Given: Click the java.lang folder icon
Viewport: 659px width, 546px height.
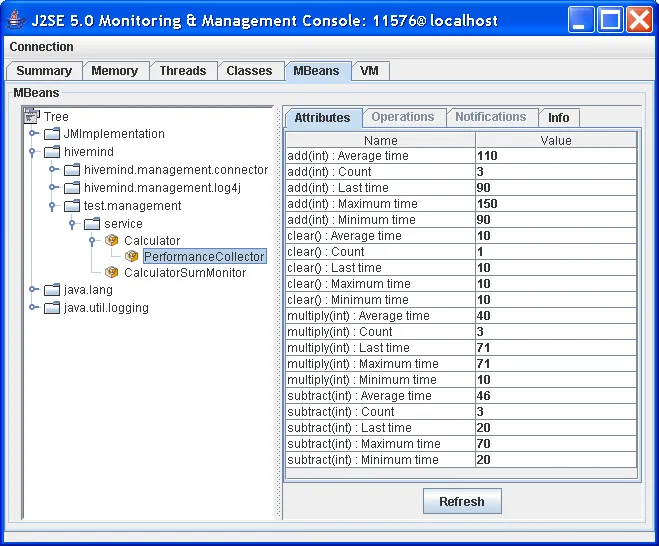Looking at the screenshot, I should [x=52, y=289].
